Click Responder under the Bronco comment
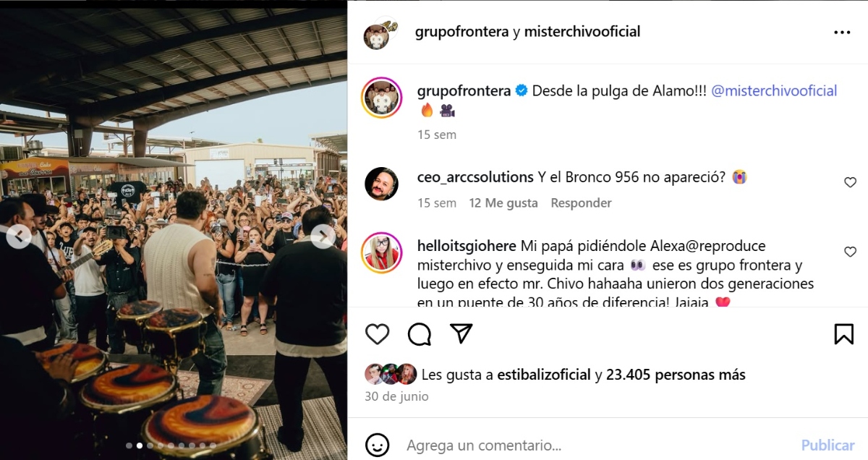Image resolution: width=868 pixels, height=460 pixels. point(581,203)
